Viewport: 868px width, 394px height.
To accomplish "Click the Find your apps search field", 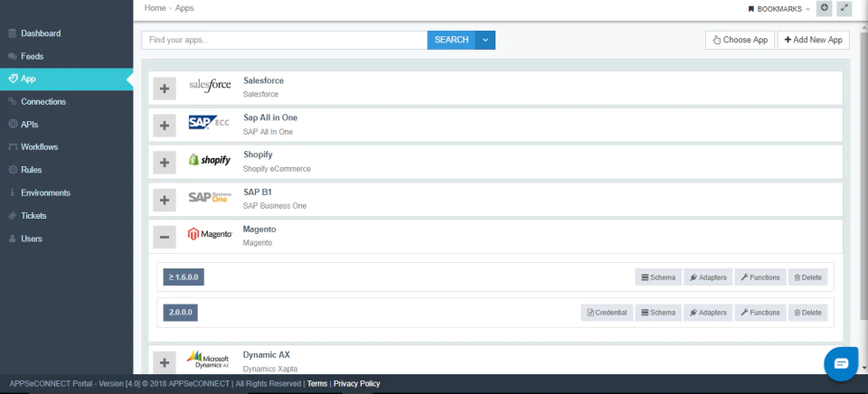I will (285, 40).
